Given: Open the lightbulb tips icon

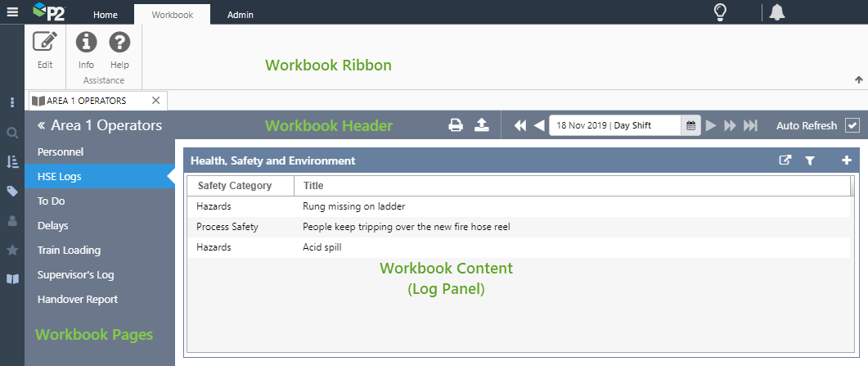Looking at the screenshot, I should 720,11.
